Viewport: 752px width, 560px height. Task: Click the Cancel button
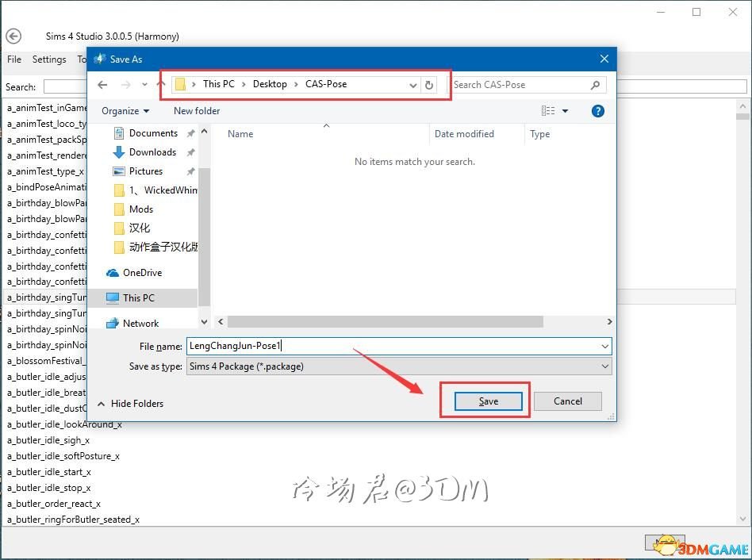(x=568, y=401)
